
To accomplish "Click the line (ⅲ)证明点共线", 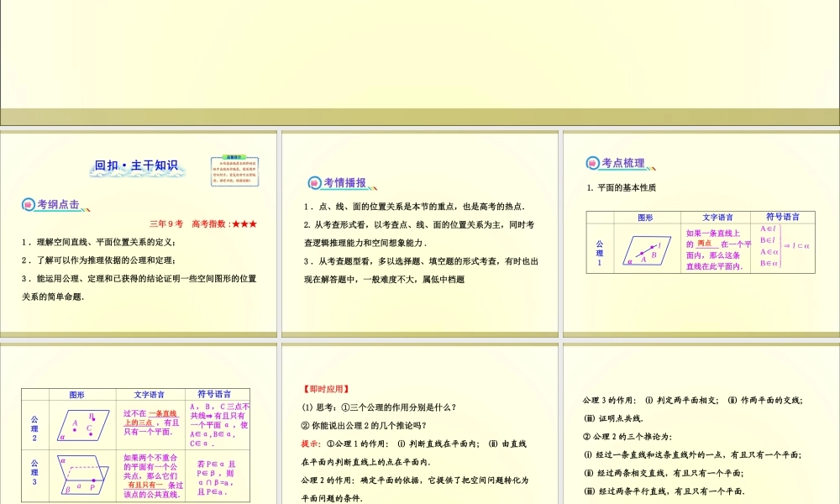I will 614,418.
